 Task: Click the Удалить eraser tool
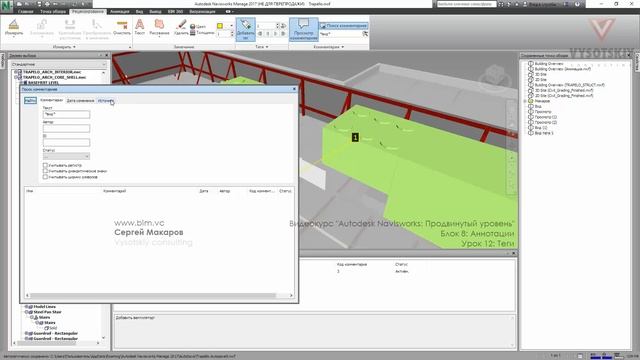[181, 27]
